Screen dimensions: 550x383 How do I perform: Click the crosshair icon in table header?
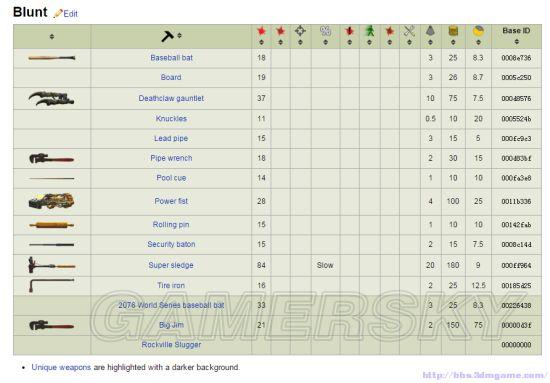300,31
